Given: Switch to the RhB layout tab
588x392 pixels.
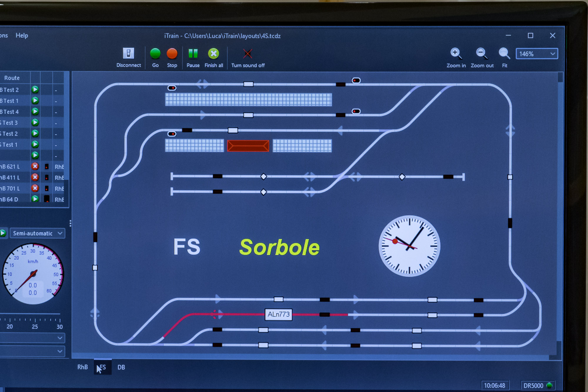Looking at the screenshot, I should coord(83,367).
